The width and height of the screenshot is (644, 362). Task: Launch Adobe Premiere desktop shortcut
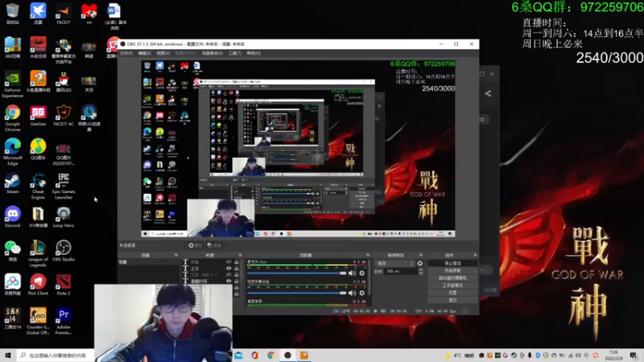pos(64,321)
